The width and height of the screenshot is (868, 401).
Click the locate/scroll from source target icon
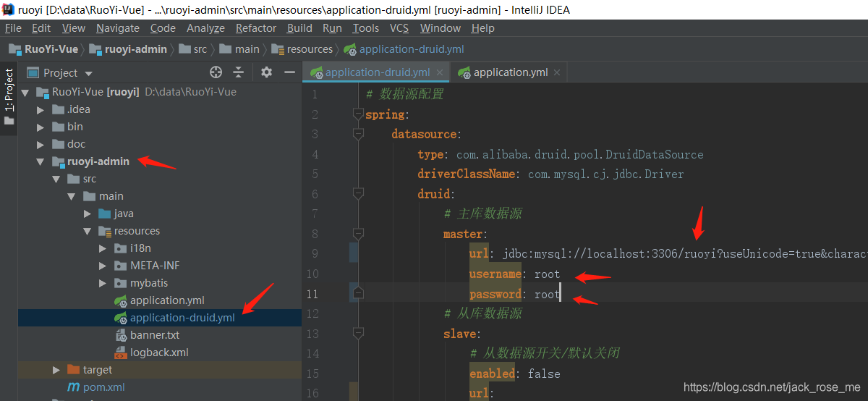(x=216, y=72)
